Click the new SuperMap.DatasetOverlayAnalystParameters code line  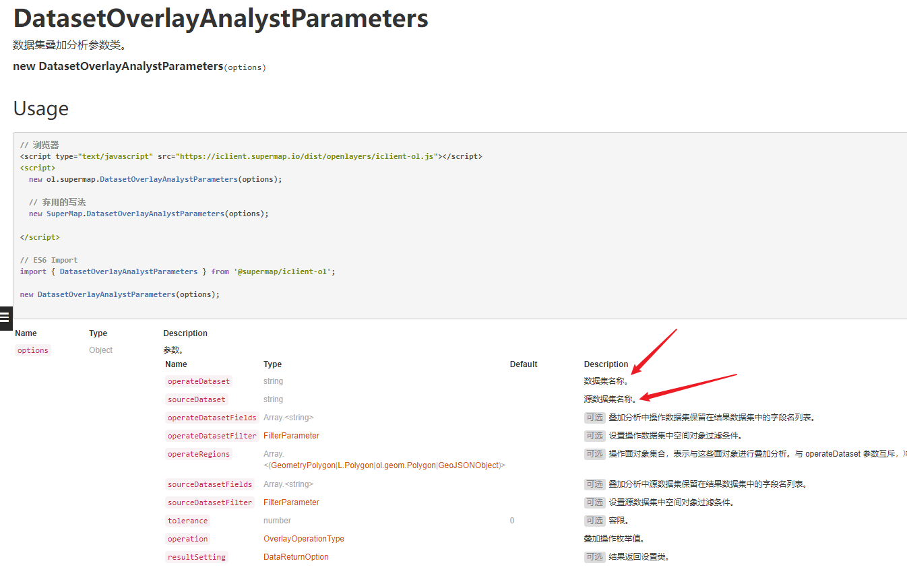149,214
